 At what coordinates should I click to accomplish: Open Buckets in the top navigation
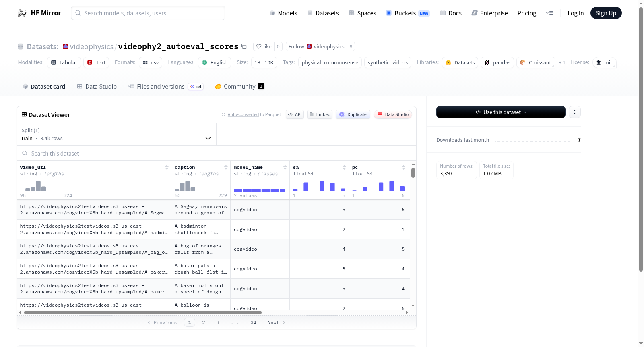point(408,13)
